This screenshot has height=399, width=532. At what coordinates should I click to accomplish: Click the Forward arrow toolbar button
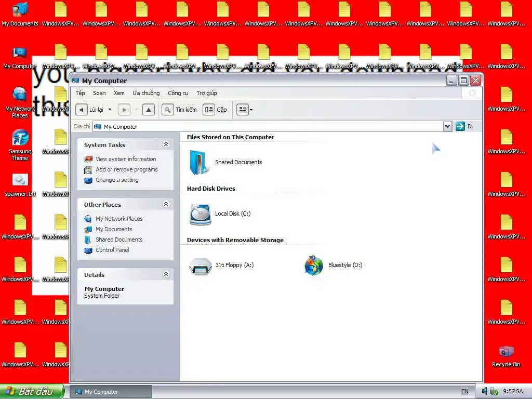124,110
